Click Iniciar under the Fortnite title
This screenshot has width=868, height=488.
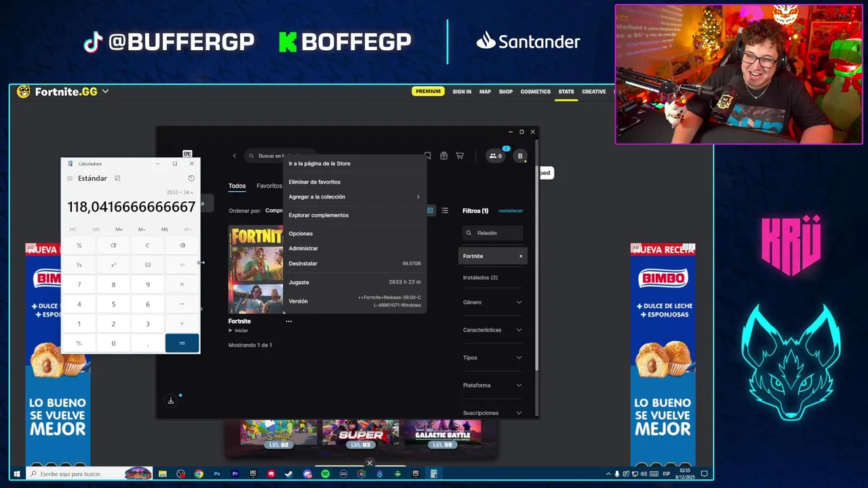(238, 331)
